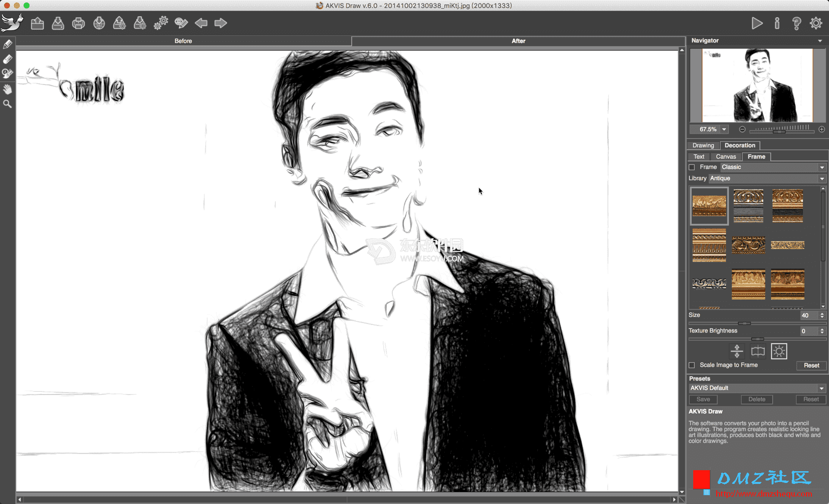Screen dimensions: 829x504
Task: Adjust the Texture Brightness stepper arrows
Action: [822, 331]
